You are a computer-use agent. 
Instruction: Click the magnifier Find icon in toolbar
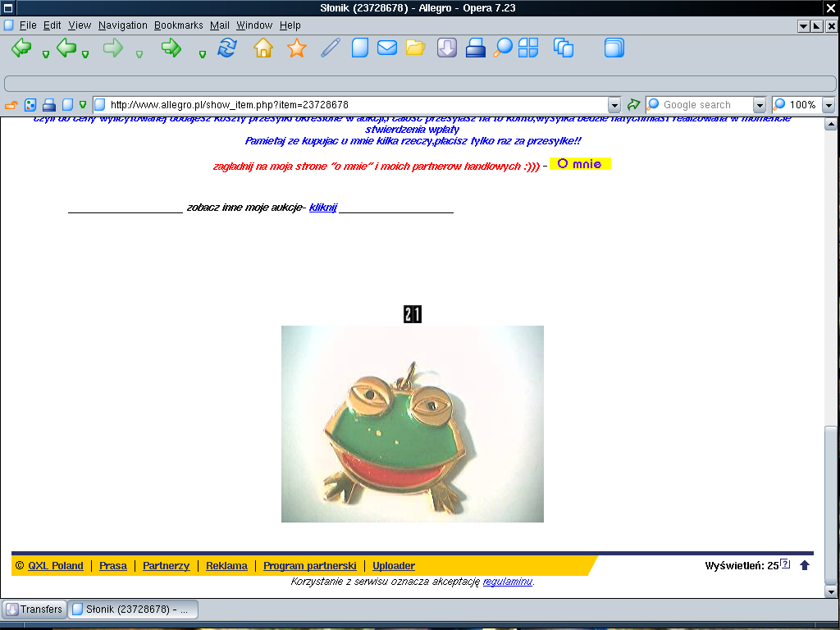[502, 48]
